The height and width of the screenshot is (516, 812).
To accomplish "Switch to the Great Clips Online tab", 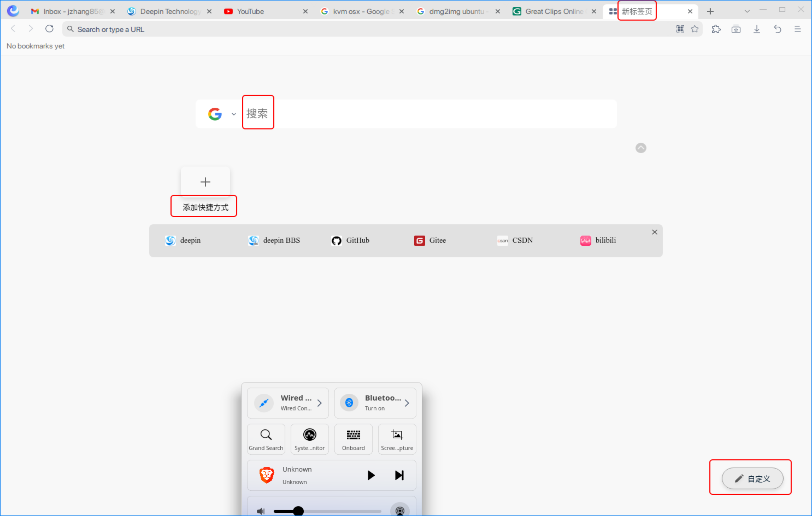I will point(555,11).
